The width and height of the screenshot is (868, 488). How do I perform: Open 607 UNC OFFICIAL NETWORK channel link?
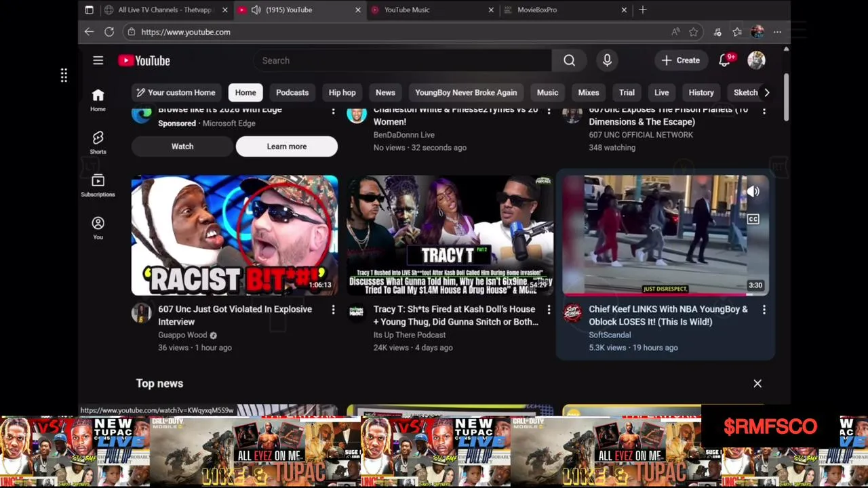click(x=641, y=135)
